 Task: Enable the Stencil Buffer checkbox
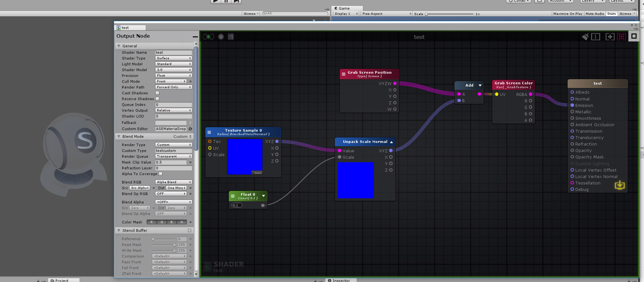(x=190, y=230)
